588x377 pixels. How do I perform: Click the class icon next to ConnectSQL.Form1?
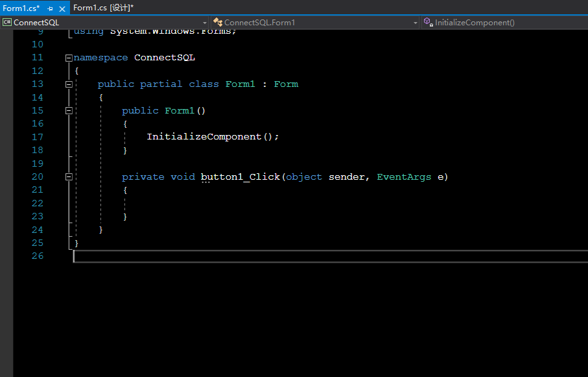(217, 22)
